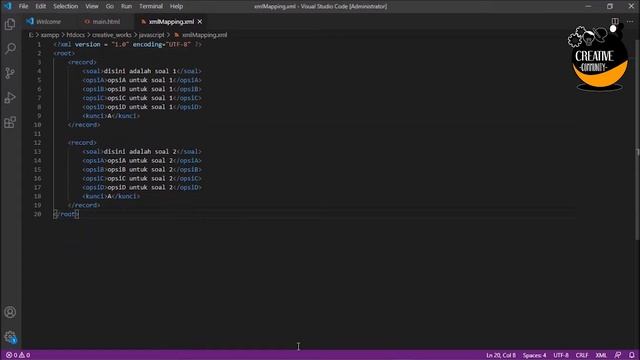Open the View menu
The image size is (640, 360).
pyautogui.click(x=92, y=6)
